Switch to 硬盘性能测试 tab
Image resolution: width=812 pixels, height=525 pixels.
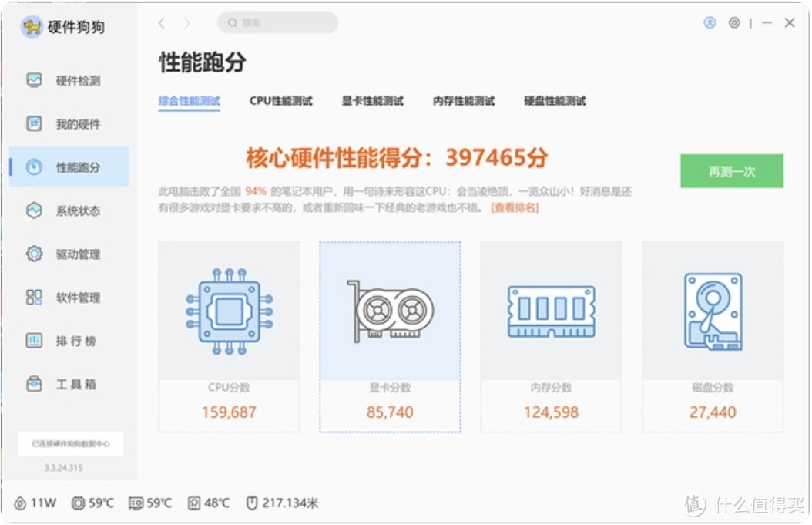point(555,100)
